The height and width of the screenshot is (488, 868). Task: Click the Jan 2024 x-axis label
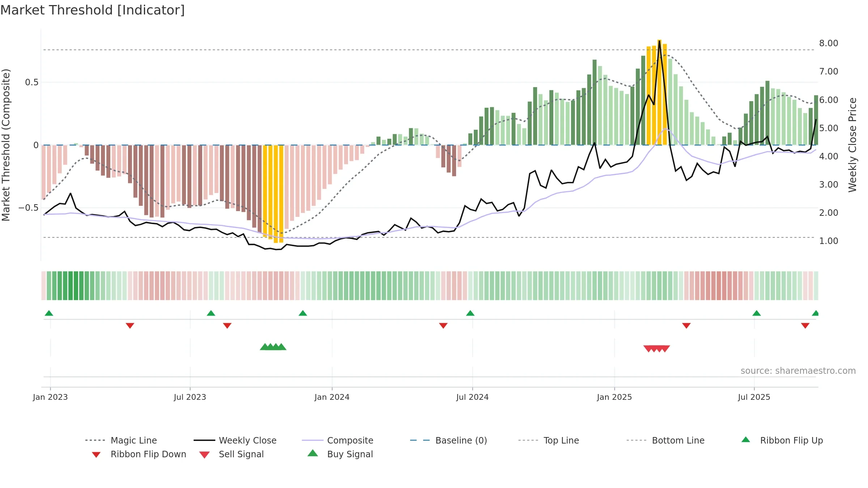tap(332, 397)
